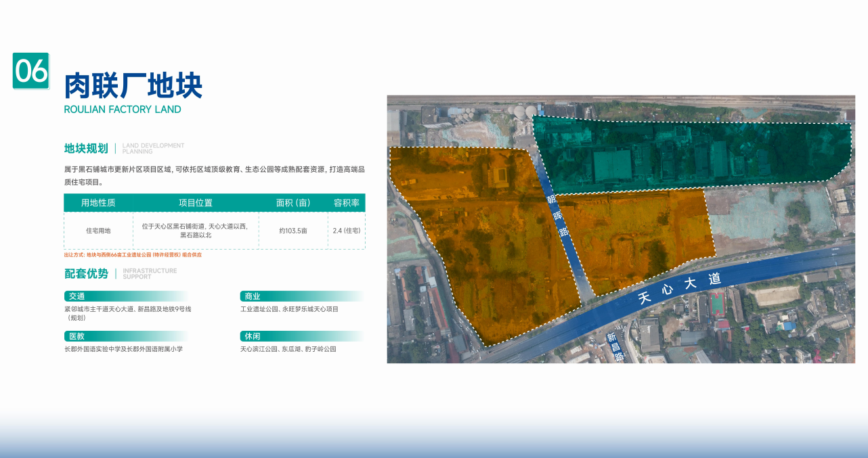Click the orange "出让方式" note text
Screen dimensions: 868x458
tap(133, 255)
